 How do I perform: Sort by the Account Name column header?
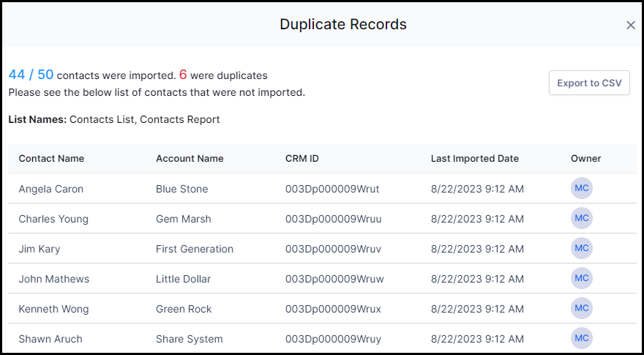click(x=190, y=159)
